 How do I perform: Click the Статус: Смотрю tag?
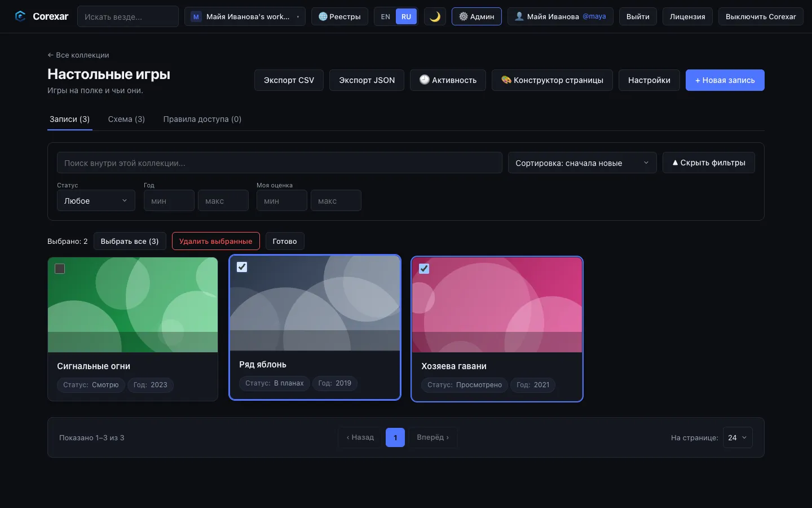click(x=91, y=385)
